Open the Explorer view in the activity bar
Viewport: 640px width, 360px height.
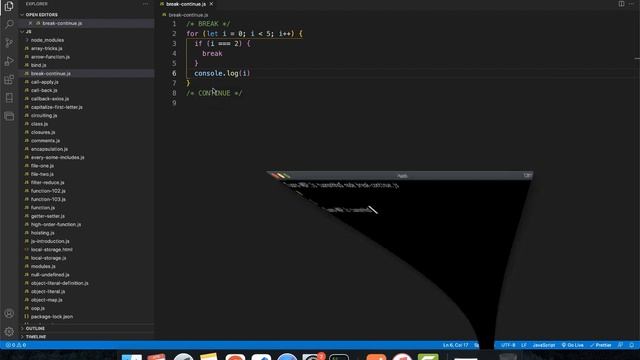point(9,6)
